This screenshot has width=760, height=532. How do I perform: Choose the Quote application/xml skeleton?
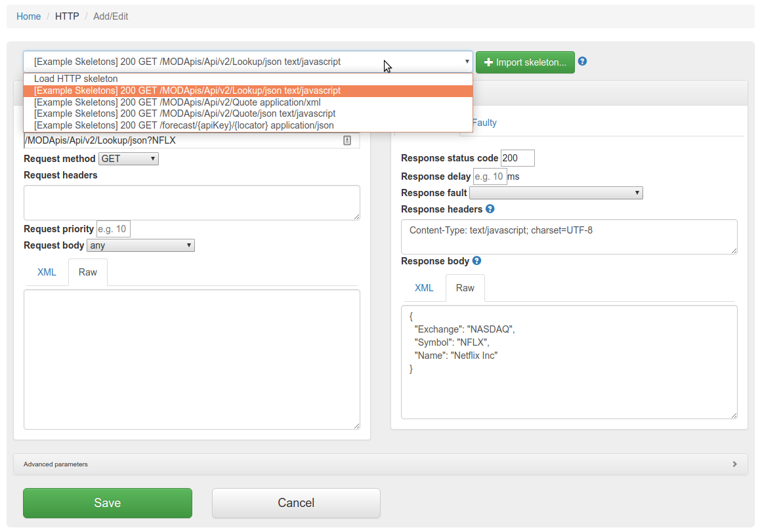(177, 102)
